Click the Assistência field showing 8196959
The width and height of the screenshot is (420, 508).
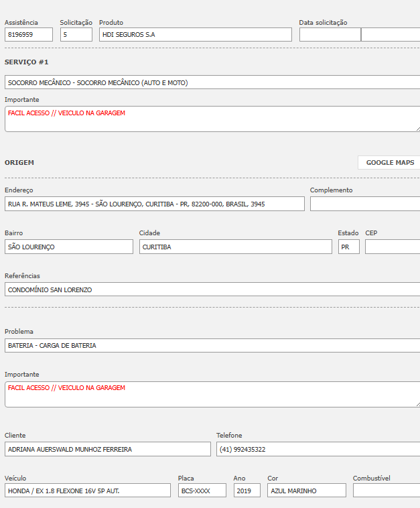(x=28, y=35)
